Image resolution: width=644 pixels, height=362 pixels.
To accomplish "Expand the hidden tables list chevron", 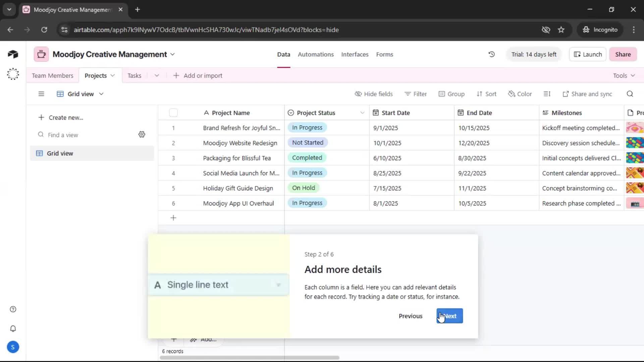I will (157, 75).
